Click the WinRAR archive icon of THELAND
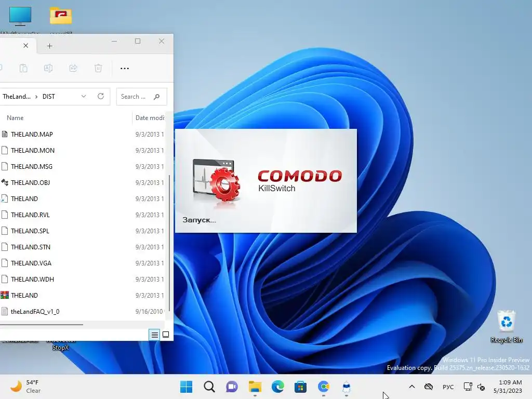The image size is (532, 399). (x=4, y=295)
